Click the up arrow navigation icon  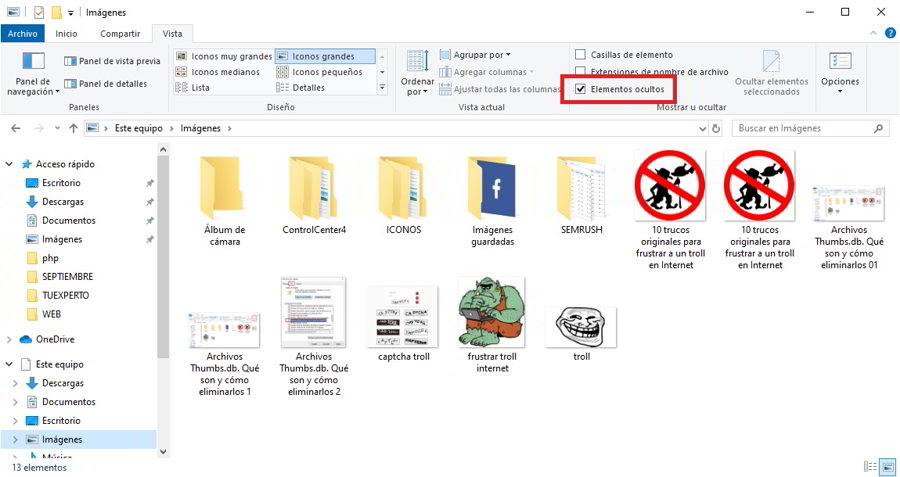point(74,129)
